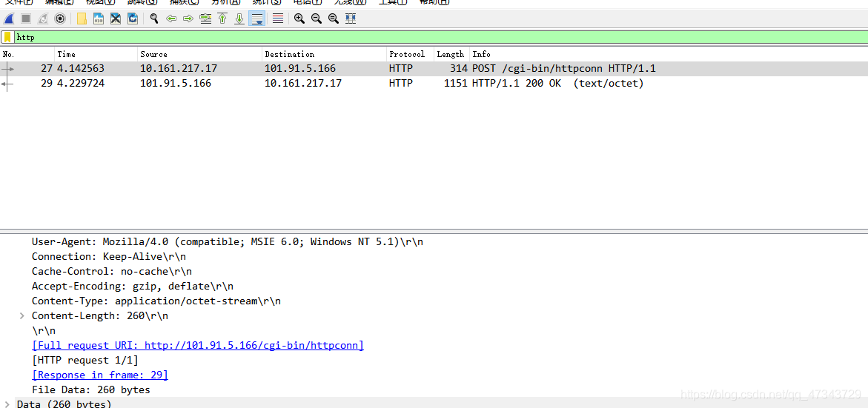Jump to the first packet

coord(222,19)
